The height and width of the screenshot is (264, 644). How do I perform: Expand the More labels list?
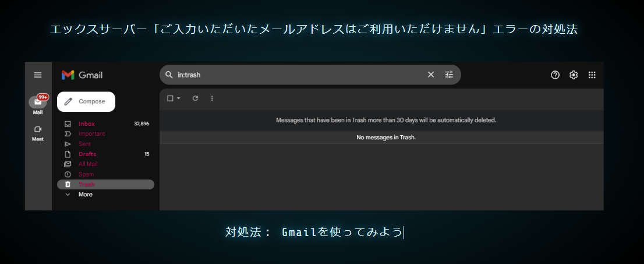(x=86, y=195)
